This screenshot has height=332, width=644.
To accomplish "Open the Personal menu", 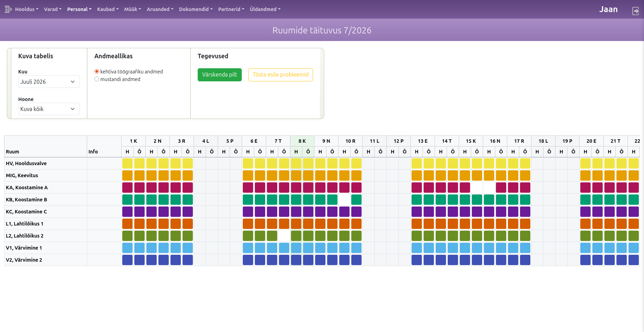I will [x=79, y=9].
